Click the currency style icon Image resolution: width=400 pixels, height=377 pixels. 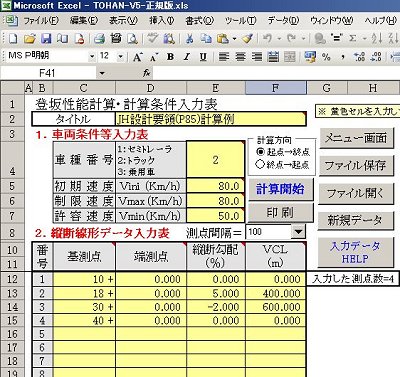(x=310, y=57)
